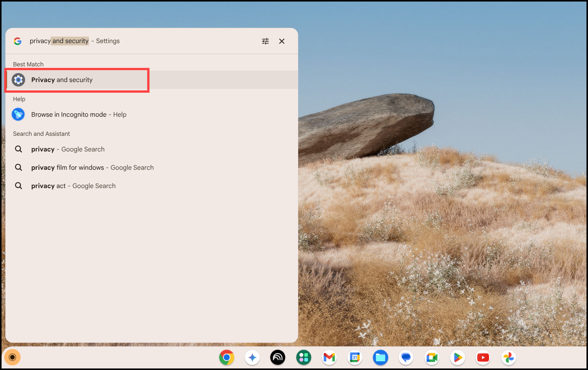Launch YouTube from the shelf
Image resolution: width=588 pixels, height=370 pixels.
click(483, 357)
